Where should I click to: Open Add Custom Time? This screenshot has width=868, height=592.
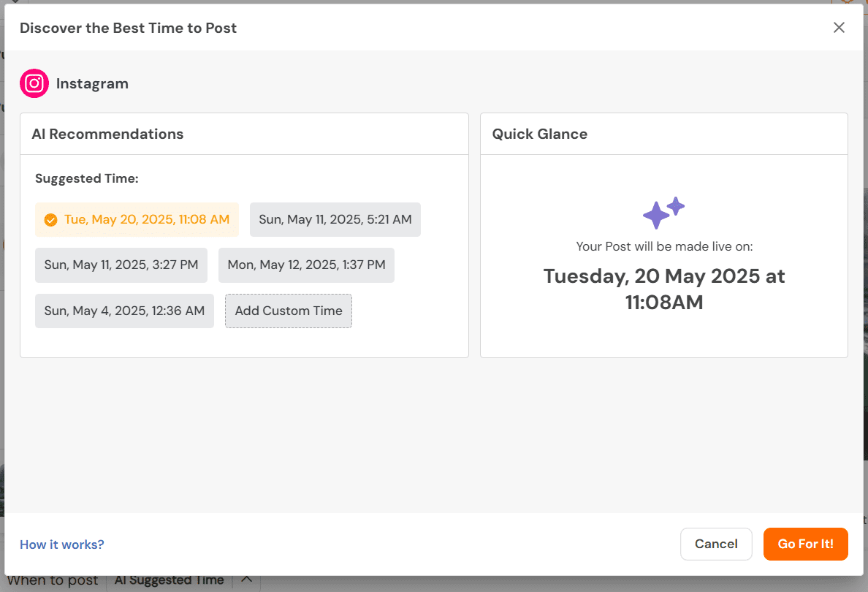pos(288,311)
